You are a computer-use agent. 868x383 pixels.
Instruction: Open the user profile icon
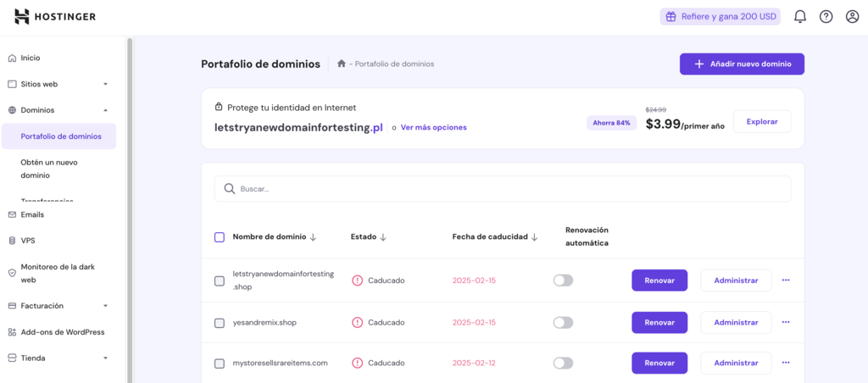[x=852, y=17]
